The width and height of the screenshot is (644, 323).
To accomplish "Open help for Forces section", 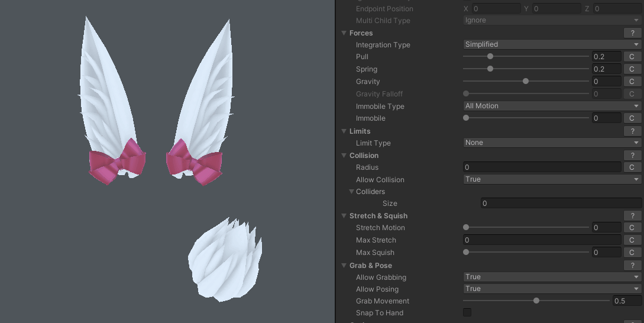I will coord(633,33).
